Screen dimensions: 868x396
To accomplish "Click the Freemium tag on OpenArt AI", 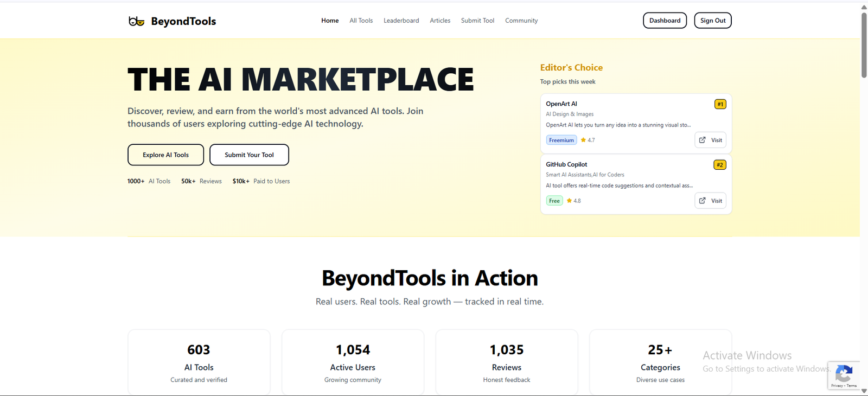I will (x=561, y=140).
